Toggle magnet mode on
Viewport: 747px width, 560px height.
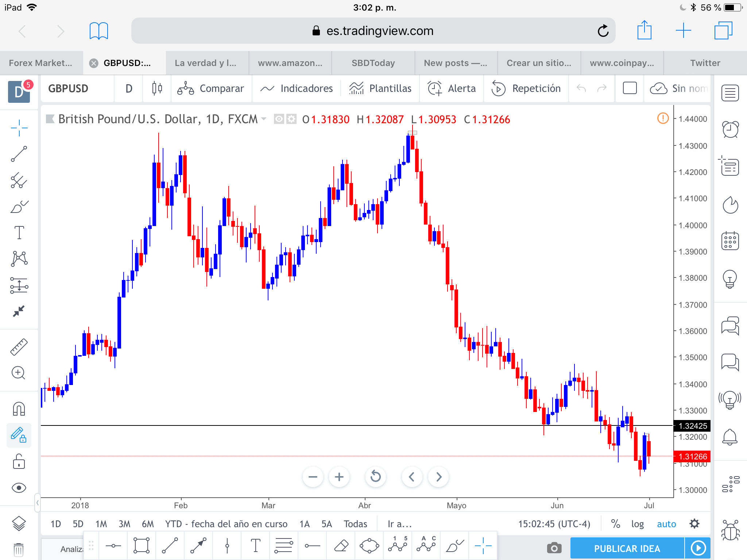[x=19, y=409]
